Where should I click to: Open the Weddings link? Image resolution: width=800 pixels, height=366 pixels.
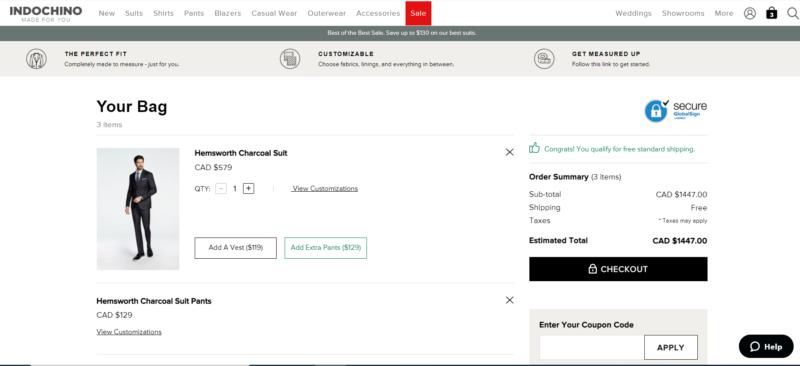tap(633, 13)
